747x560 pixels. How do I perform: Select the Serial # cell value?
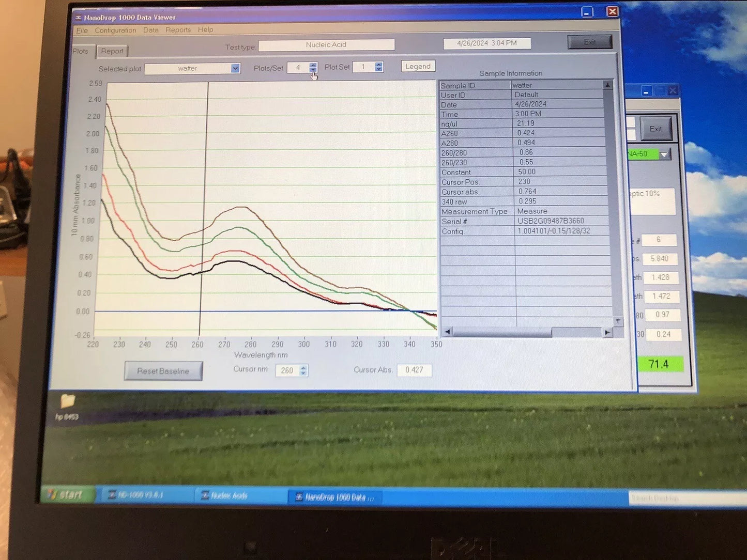[x=560, y=221]
